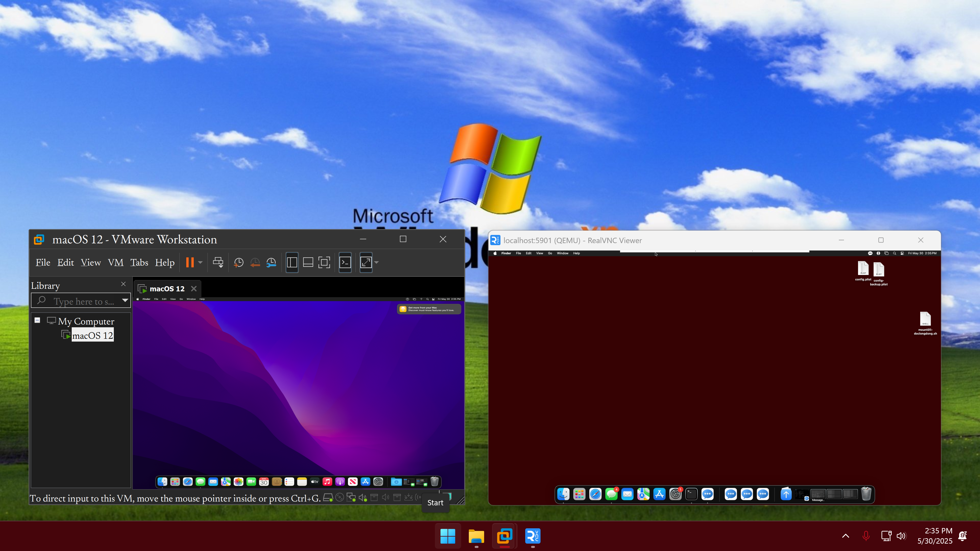The height and width of the screenshot is (551, 980).
Task: Click the hard disk status icon
Action: pyautogui.click(x=328, y=497)
